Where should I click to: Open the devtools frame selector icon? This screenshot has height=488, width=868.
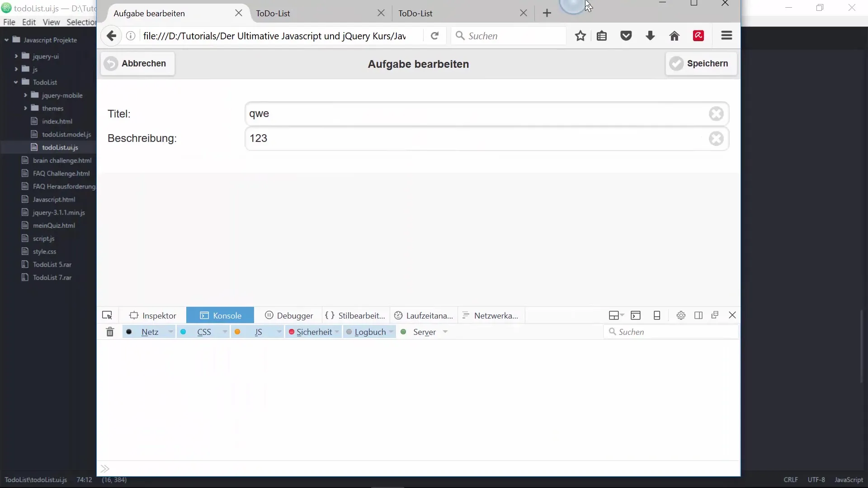pos(617,315)
